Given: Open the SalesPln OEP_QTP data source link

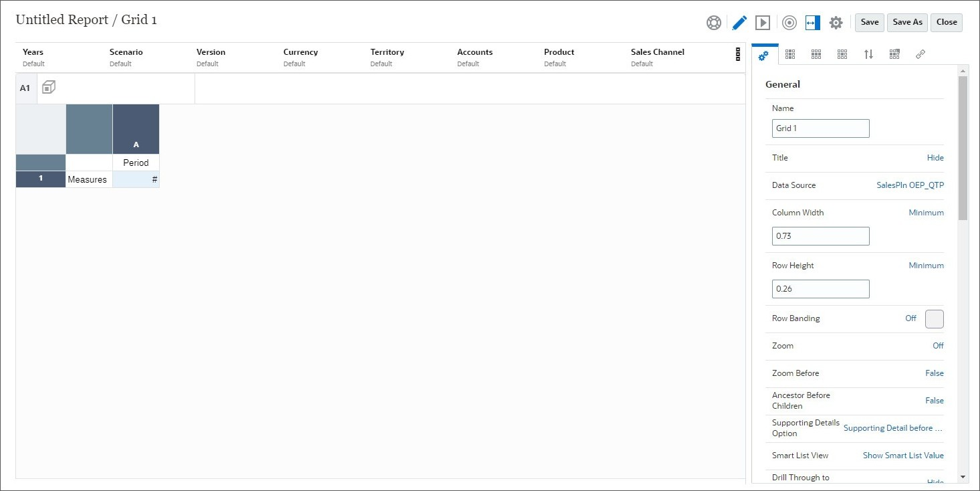Looking at the screenshot, I should 910,185.
